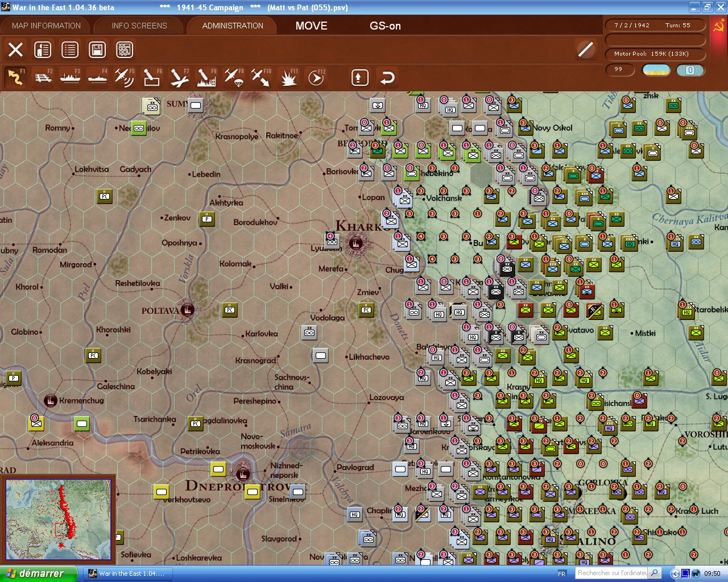Viewport: 728px width, 582px height.
Task: Click the Kharkov city factory icon
Action: tap(357, 244)
